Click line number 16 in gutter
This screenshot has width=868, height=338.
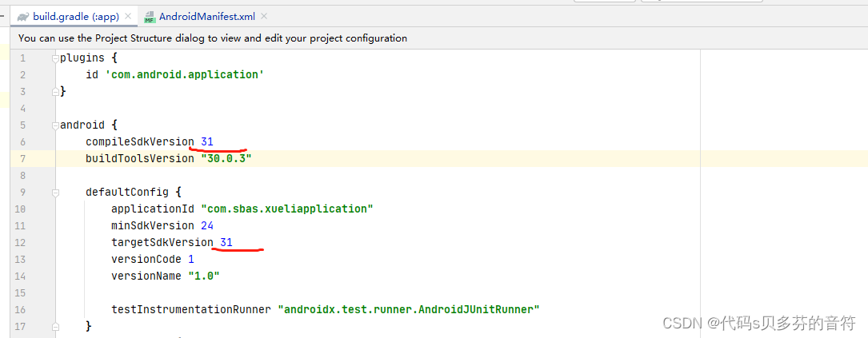tap(20, 309)
